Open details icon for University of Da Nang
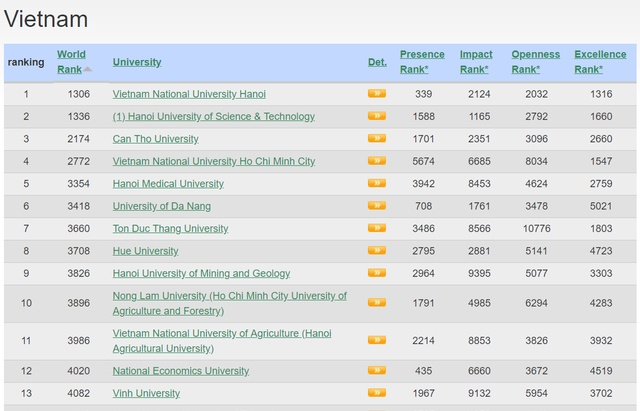Image resolution: width=640 pixels, height=411 pixels. point(377,206)
